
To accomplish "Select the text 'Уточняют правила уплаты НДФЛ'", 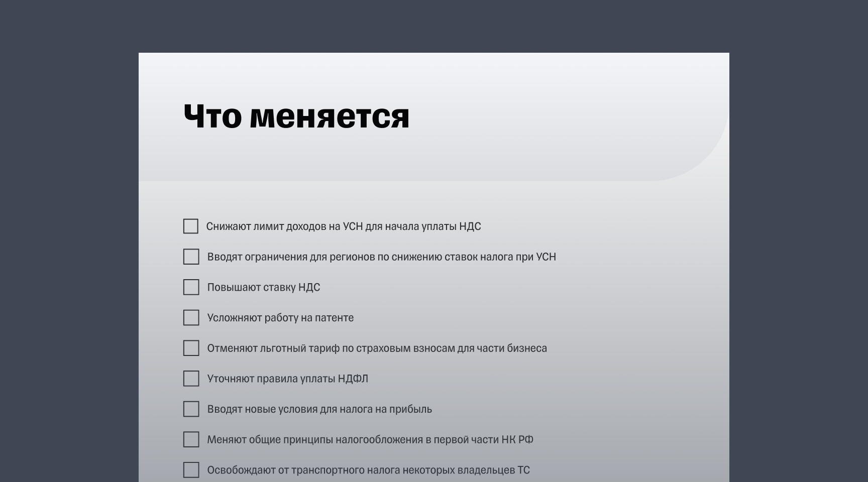I will point(288,379).
